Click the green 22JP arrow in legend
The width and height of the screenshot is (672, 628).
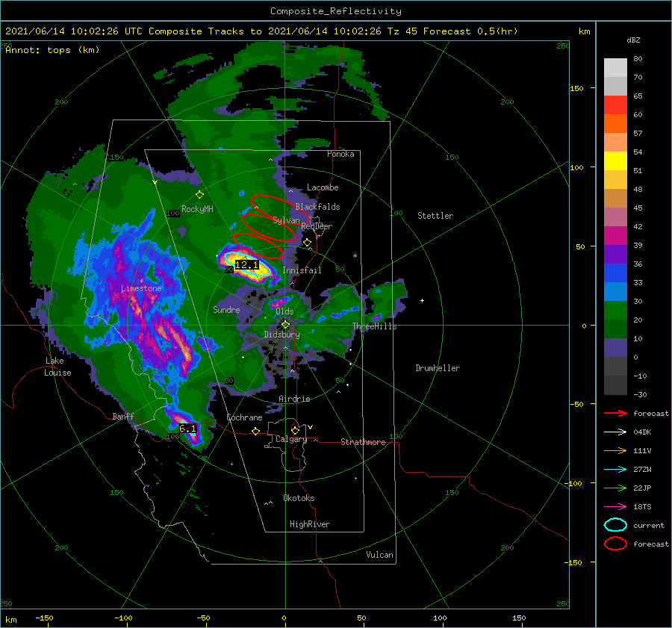click(x=615, y=488)
